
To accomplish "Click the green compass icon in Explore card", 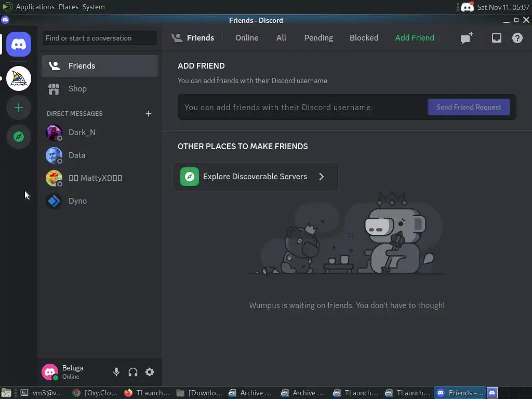I will [189, 177].
